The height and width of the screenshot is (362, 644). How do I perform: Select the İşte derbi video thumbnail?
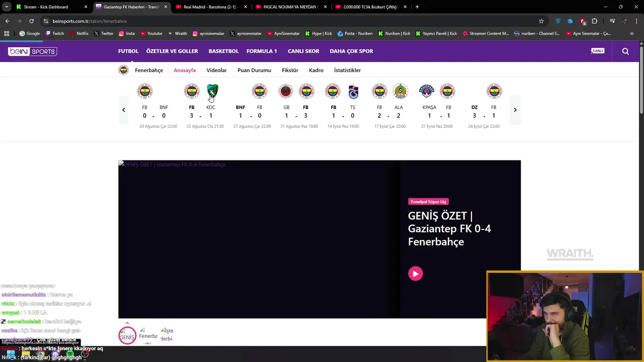167,335
